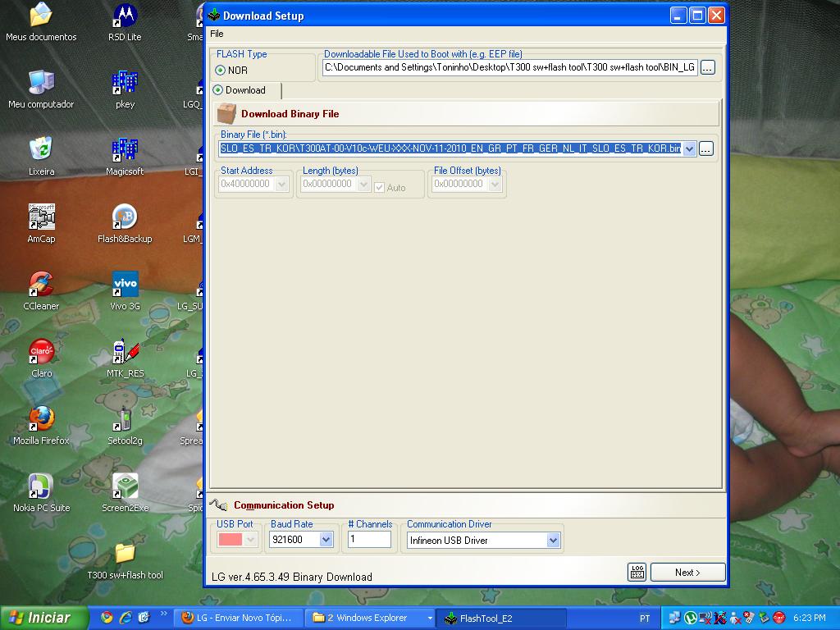
Task: Expand the Baud Rate 921600 dropdown
Action: coord(326,540)
